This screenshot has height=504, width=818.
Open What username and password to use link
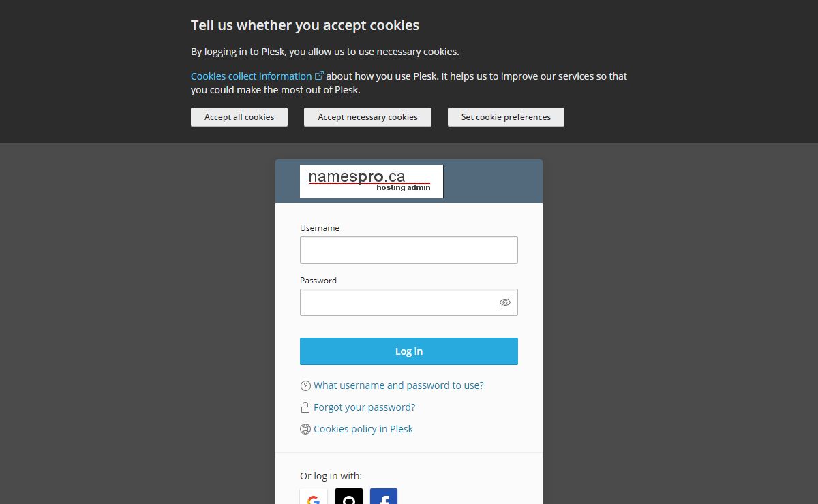(399, 385)
